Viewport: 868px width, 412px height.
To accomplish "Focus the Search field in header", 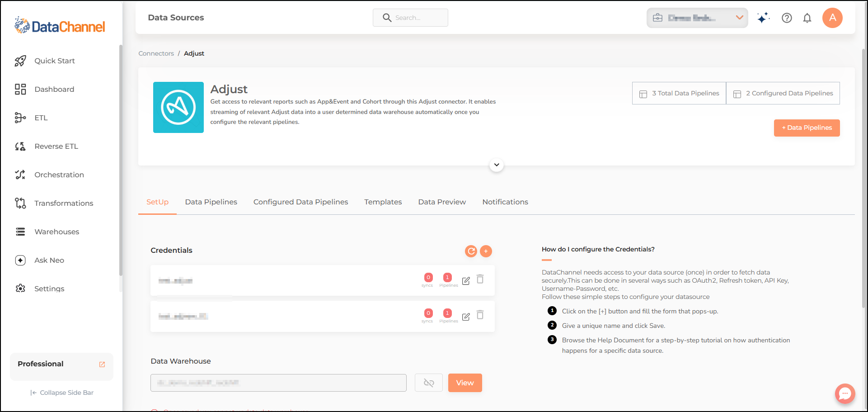I will 410,18.
